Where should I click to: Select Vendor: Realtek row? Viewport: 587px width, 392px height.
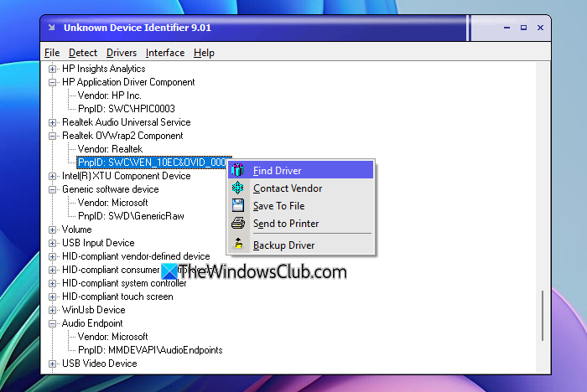[110, 149]
